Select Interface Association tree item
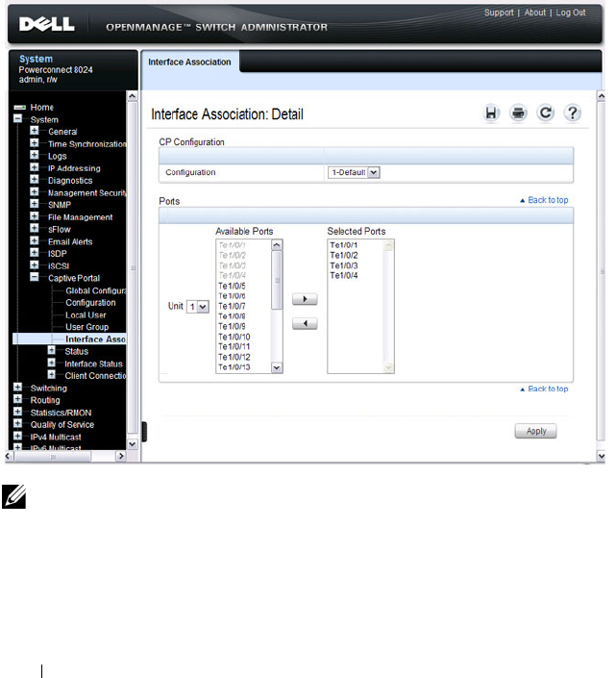 [x=95, y=339]
